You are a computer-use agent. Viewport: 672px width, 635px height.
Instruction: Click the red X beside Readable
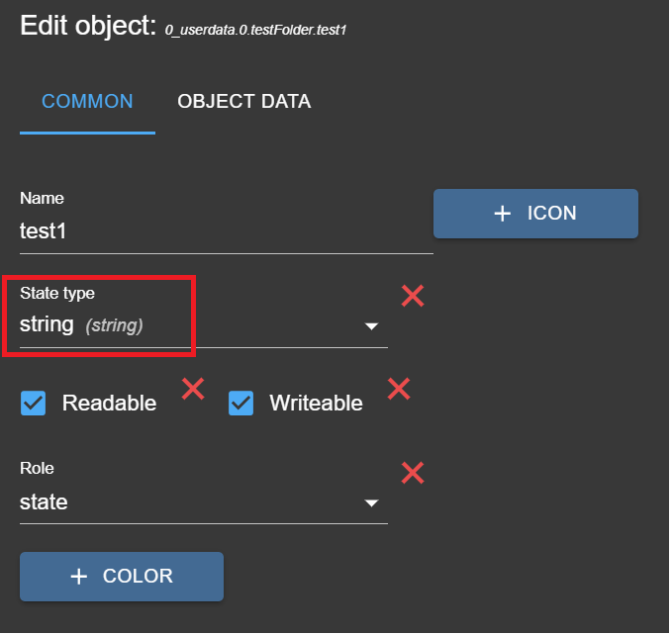coord(193,389)
